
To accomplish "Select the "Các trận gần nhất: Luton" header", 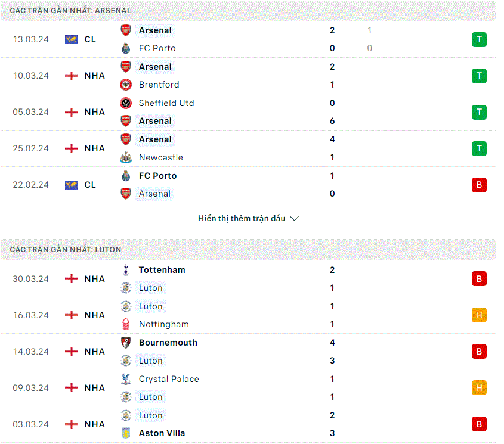I will [248, 250].
